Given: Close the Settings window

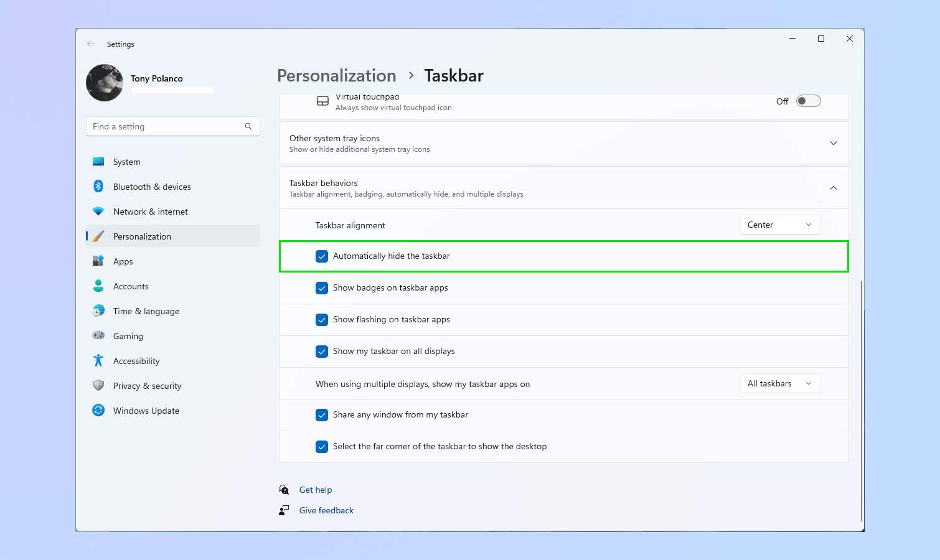Looking at the screenshot, I should (x=850, y=39).
